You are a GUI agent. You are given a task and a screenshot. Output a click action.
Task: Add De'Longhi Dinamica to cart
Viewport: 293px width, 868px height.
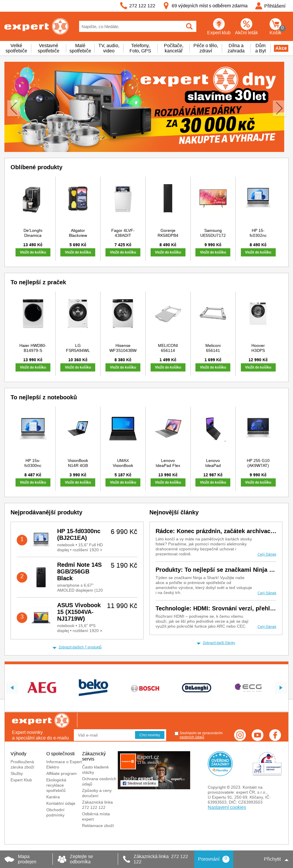coord(33,252)
